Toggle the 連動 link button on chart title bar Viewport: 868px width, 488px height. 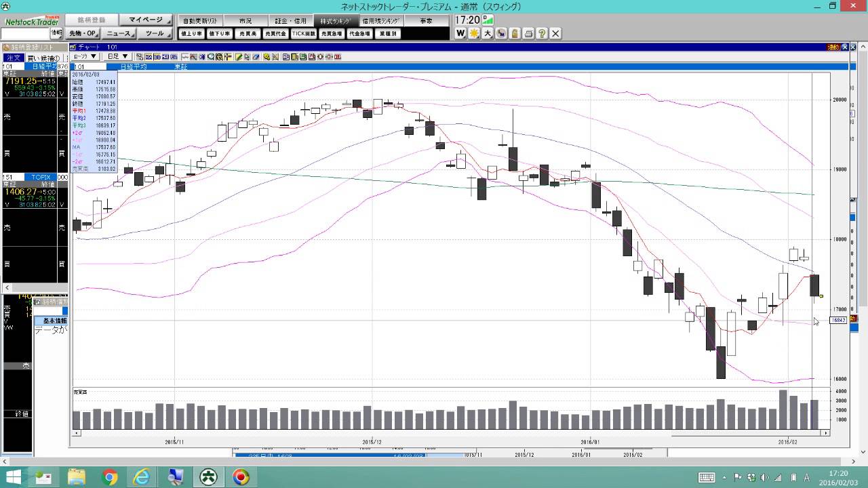(x=833, y=47)
